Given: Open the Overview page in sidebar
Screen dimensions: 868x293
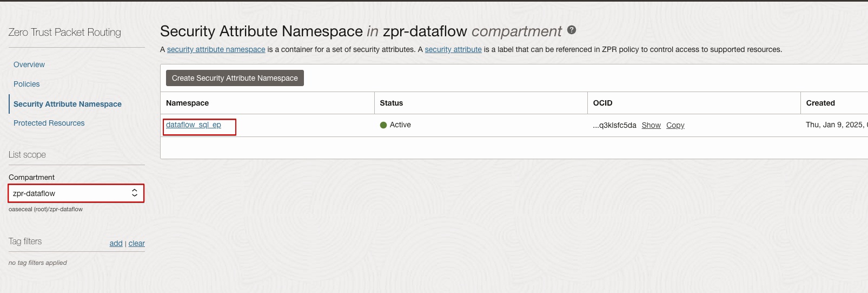Looking at the screenshot, I should [x=29, y=64].
